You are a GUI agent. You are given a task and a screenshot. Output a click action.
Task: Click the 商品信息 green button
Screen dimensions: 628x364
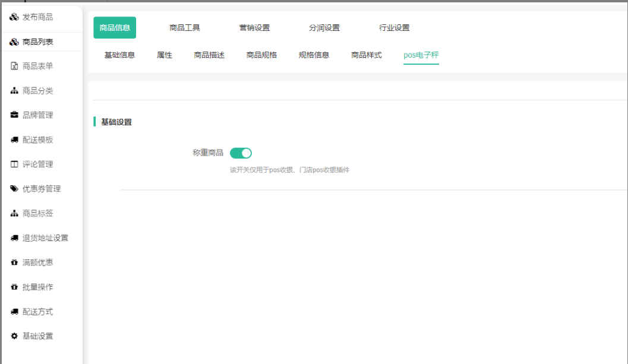pyautogui.click(x=115, y=28)
